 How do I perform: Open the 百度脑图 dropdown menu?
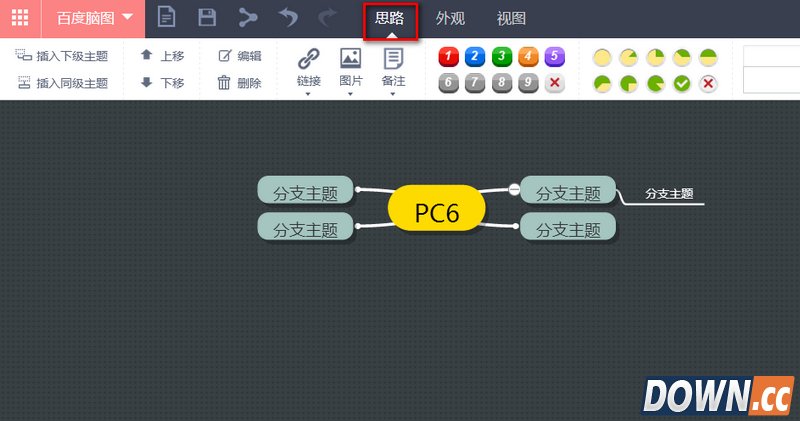click(x=93, y=18)
